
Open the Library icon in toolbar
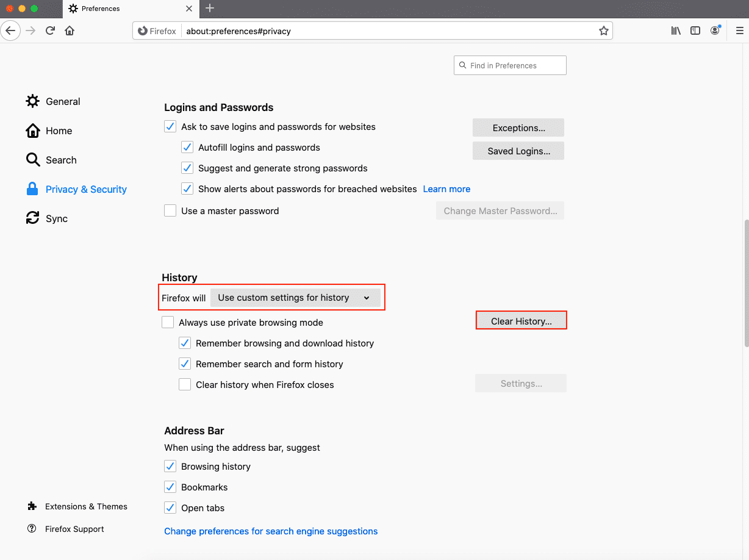(x=676, y=31)
